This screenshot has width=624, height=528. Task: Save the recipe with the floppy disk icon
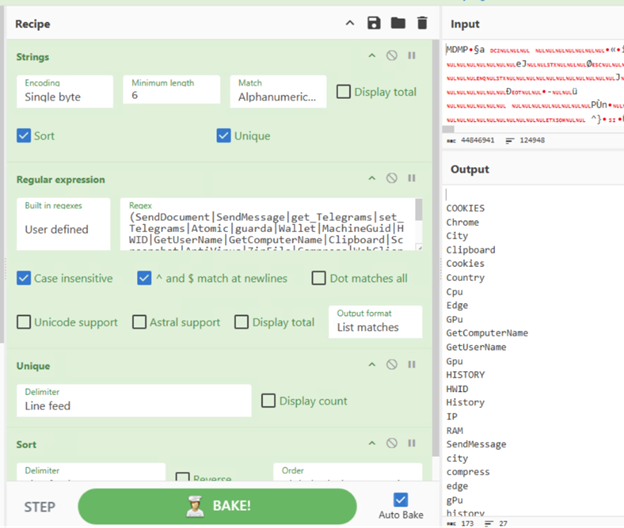pyautogui.click(x=374, y=23)
